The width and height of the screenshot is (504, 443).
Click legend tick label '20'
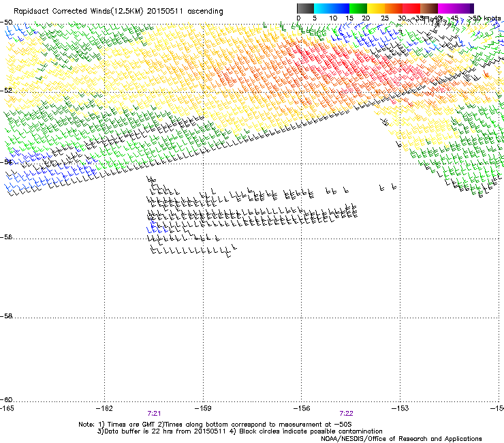tap(366, 18)
